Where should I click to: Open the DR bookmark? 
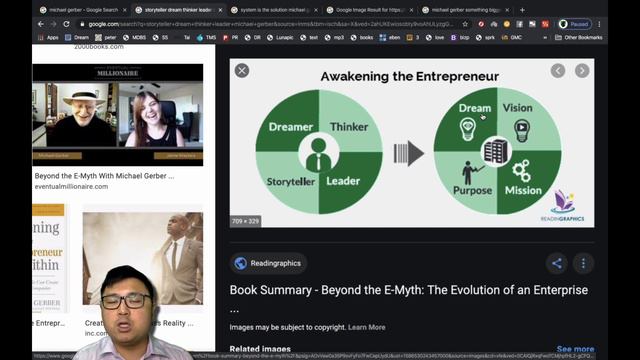coord(253,38)
